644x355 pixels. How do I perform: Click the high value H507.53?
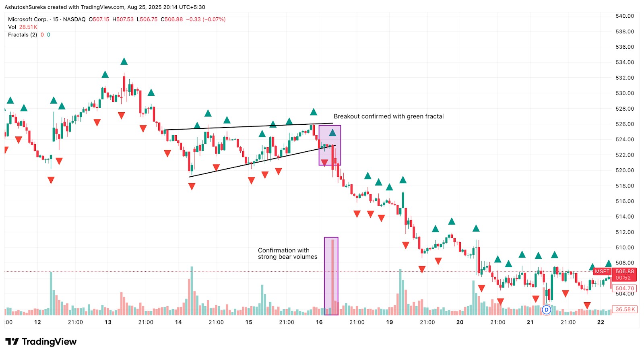123,19
